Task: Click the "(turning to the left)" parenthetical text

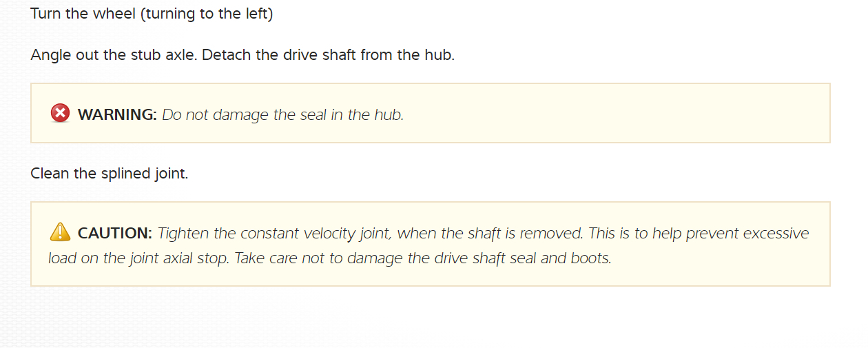Action: pyautogui.click(x=207, y=14)
